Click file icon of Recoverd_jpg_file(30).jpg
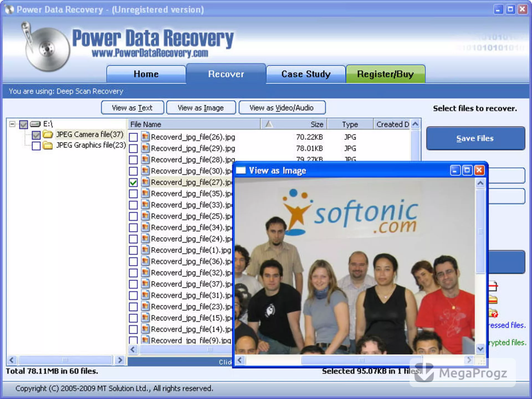532x399 pixels. tap(145, 171)
